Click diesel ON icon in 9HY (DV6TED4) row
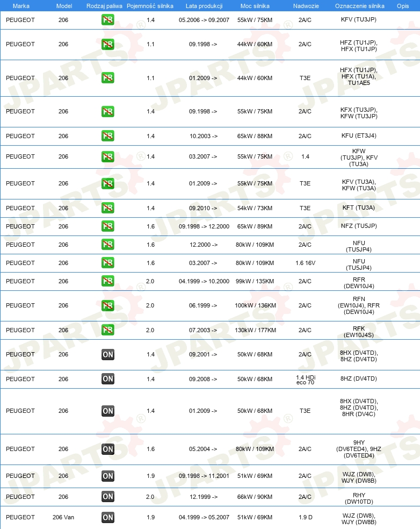The height and width of the screenshot is (529, 420). click(x=108, y=449)
